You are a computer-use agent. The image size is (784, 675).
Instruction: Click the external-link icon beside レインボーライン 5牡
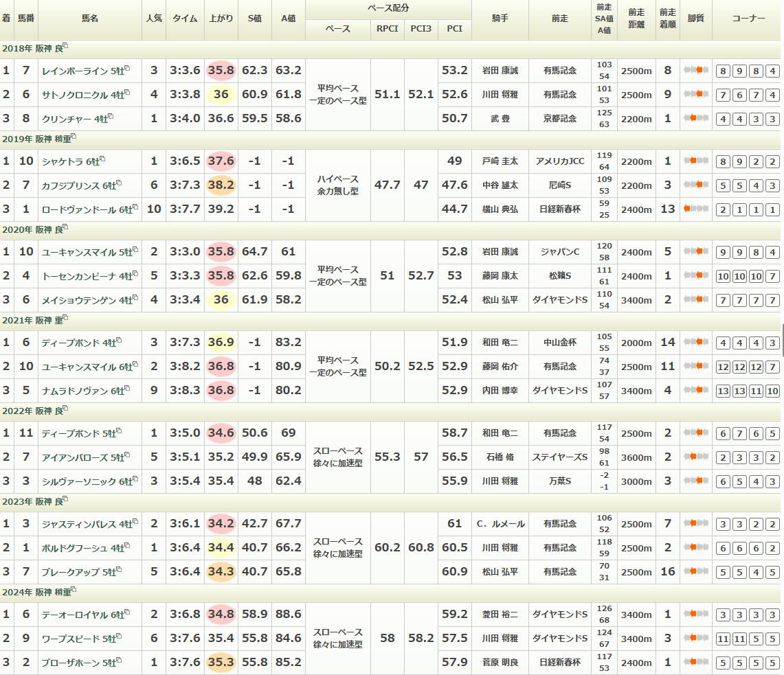tap(127, 69)
